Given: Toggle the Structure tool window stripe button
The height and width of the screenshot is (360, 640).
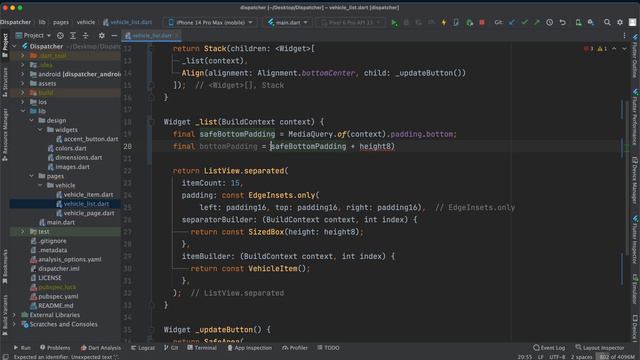Looking at the screenshot, I should click(x=5, y=82).
